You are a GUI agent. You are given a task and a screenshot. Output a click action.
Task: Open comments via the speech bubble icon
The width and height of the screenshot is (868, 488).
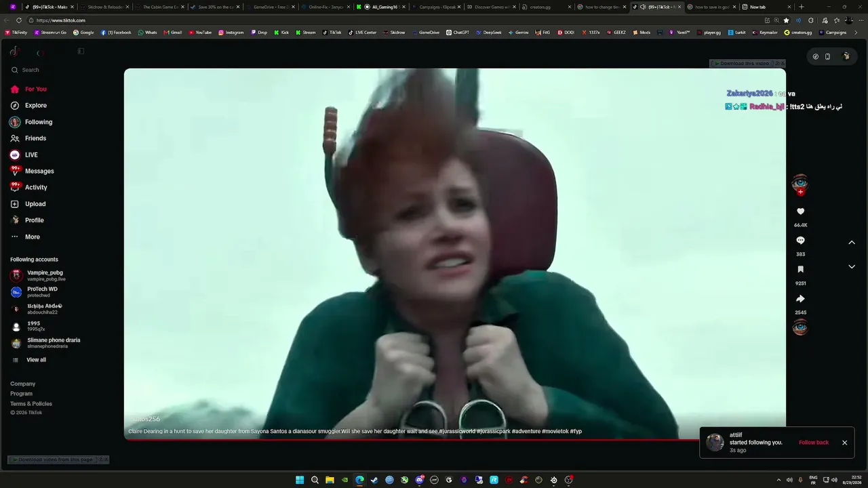click(800, 241)
